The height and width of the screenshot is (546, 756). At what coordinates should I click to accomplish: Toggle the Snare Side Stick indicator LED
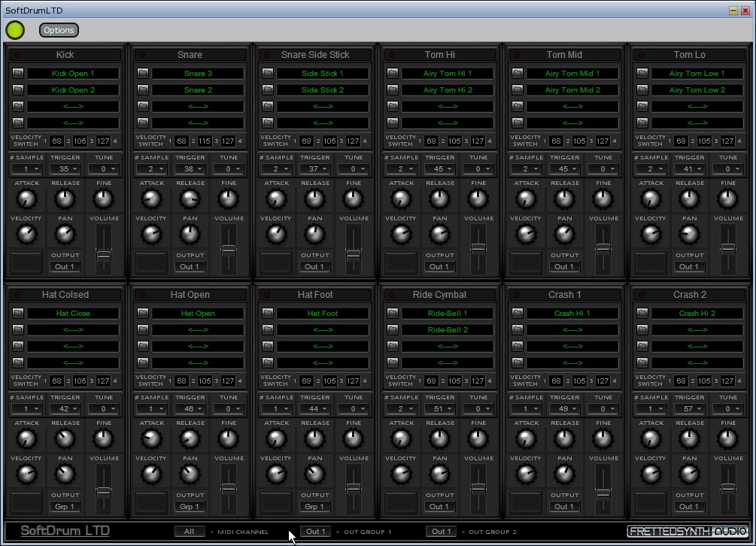click(267, 55)
